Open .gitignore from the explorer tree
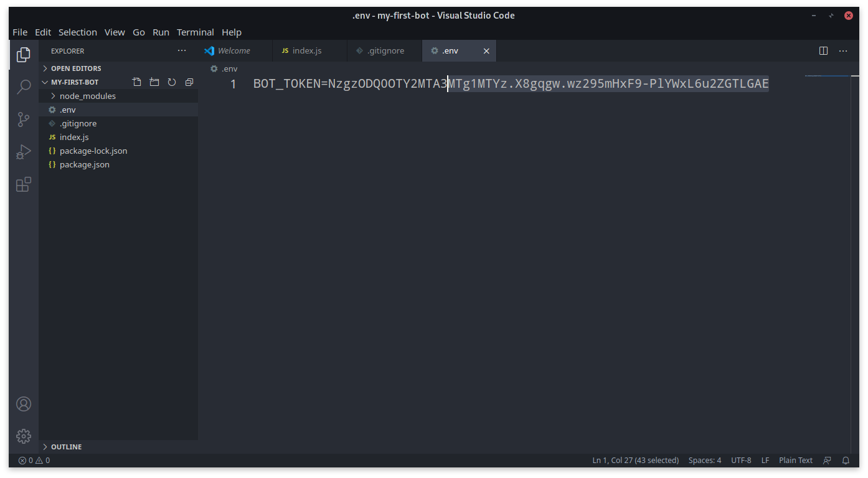 [x=118, y=123]
